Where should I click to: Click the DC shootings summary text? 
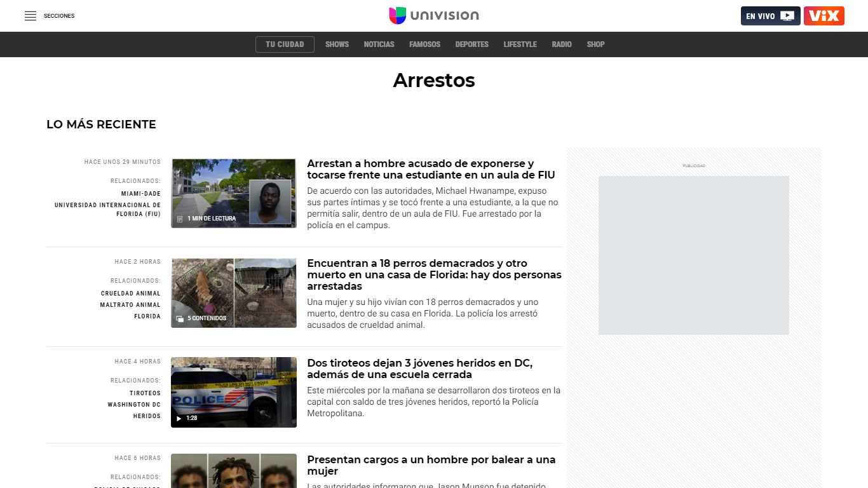pyautogui.click(x=433, y=402)
